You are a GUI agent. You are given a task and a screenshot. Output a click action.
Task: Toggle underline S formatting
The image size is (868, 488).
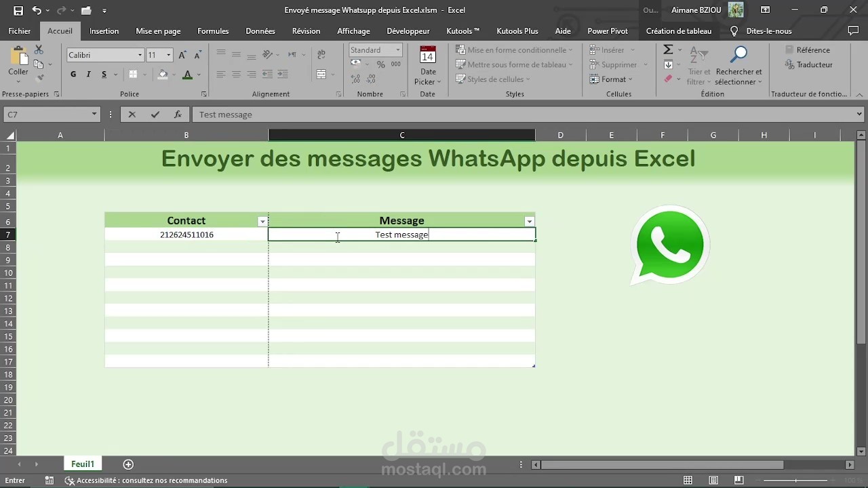pyautogui.click(x=104, y=75)
